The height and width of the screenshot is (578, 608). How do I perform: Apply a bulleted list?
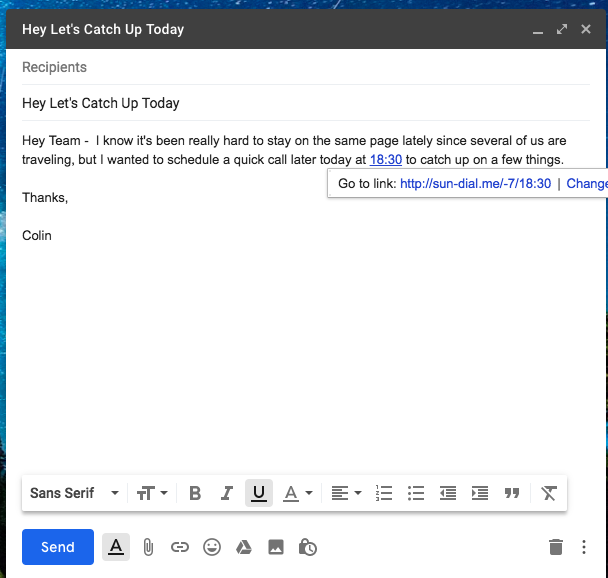[x=416, y=493]
